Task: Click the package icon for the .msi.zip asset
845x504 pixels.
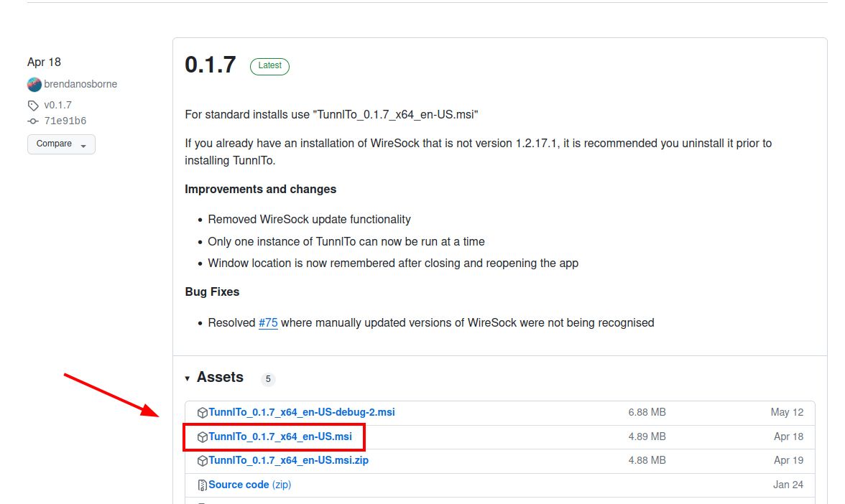Action: coord(203,461)
